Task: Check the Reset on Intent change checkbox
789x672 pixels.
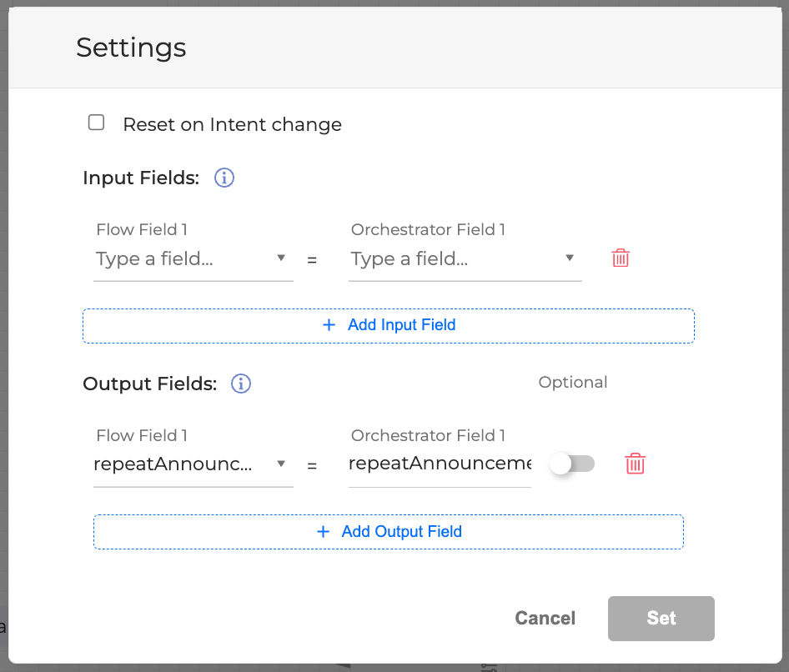Action: [97, 123]
